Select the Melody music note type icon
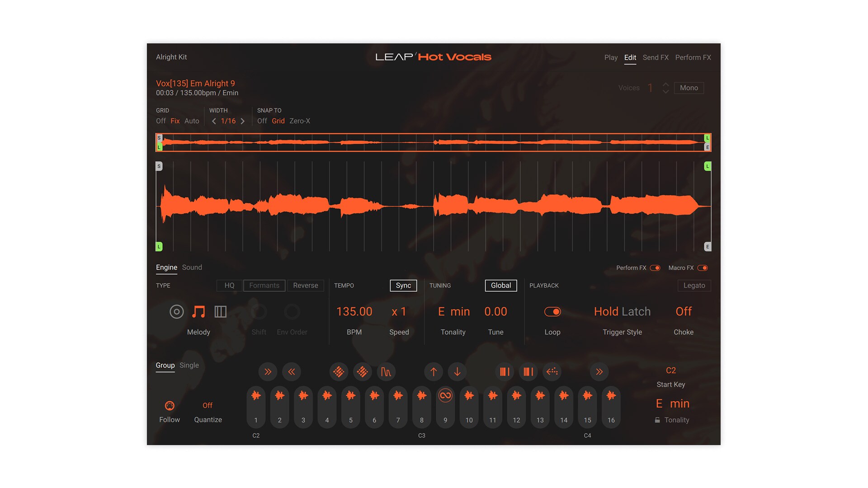This screenshot has width=868, height=488. pyautogui.click(x=198, y=312)
